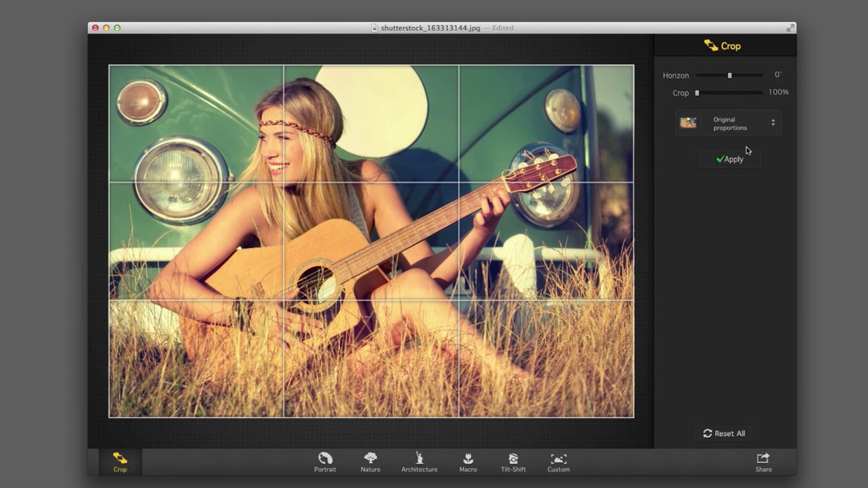Image resolution: width=868 pixels, height=488 pixels.
Task: Enter fullscreen using title bar arrows icon
Action: tap(790, 28)
